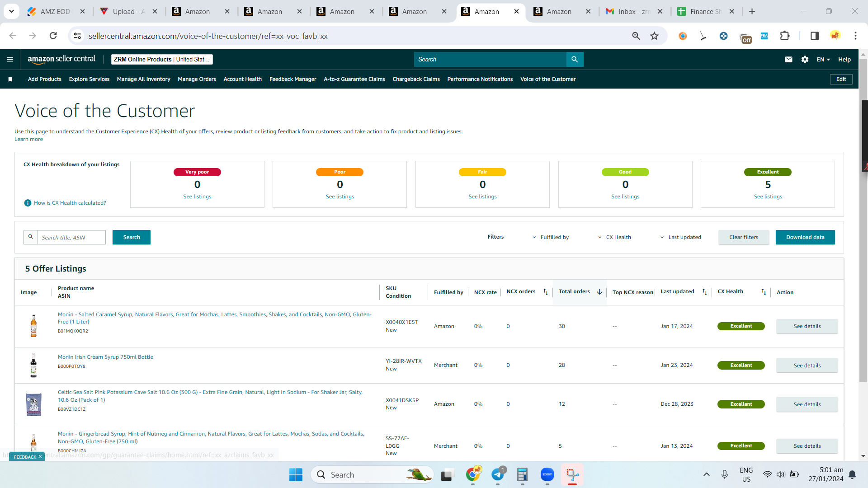Open new browser tab with plus icon
Screen dimensions: 868x488
click(752, 11)
